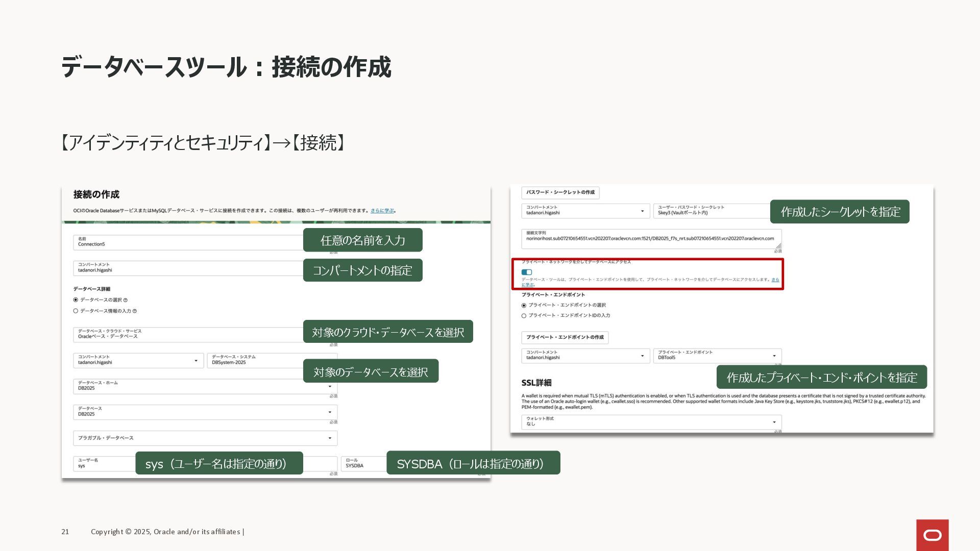Screen dimensions: 980x551
Task: Click the slide title データベースツール：接続の作成
Action: 226,67
